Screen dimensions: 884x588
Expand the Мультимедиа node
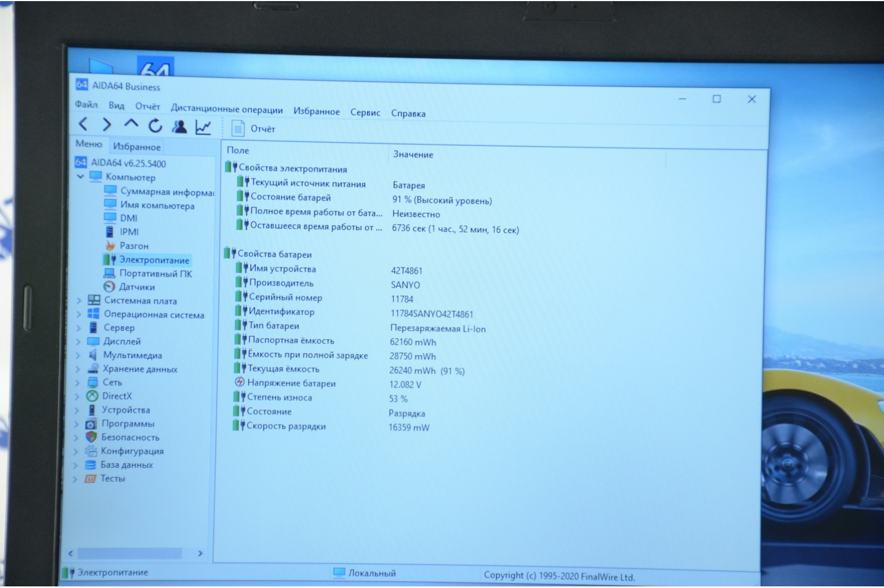(77, 356)
